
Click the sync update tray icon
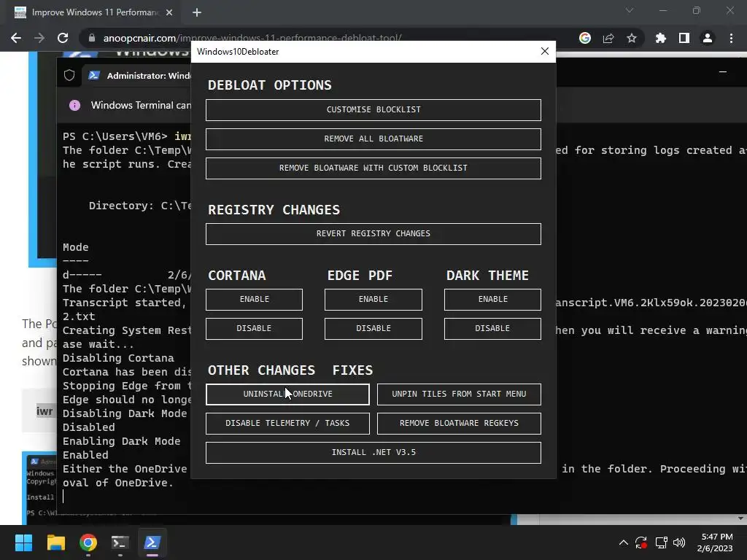tap(641, 542)
